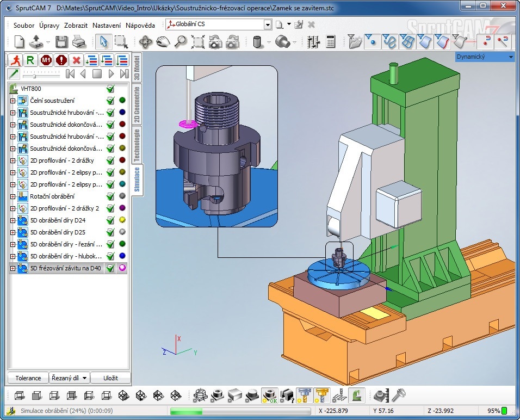Click the red stop-sign exclamation icon

tap(61, 60)
